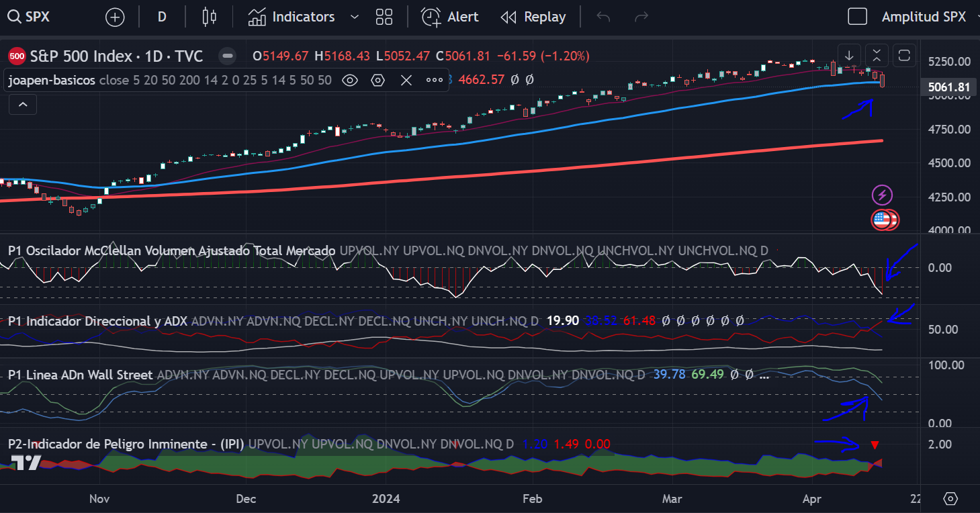Open the candlestick chart style menu

[x=210, y=17]
